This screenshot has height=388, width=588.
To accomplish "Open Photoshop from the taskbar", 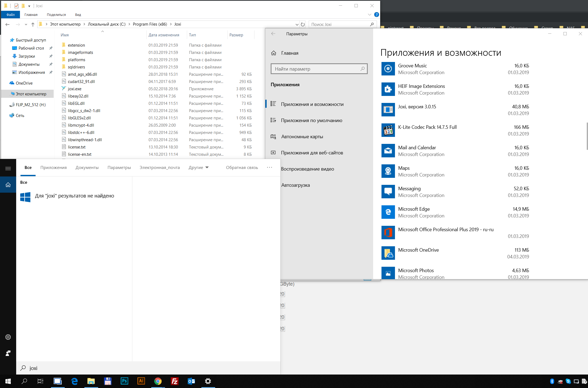I will 124,381.
